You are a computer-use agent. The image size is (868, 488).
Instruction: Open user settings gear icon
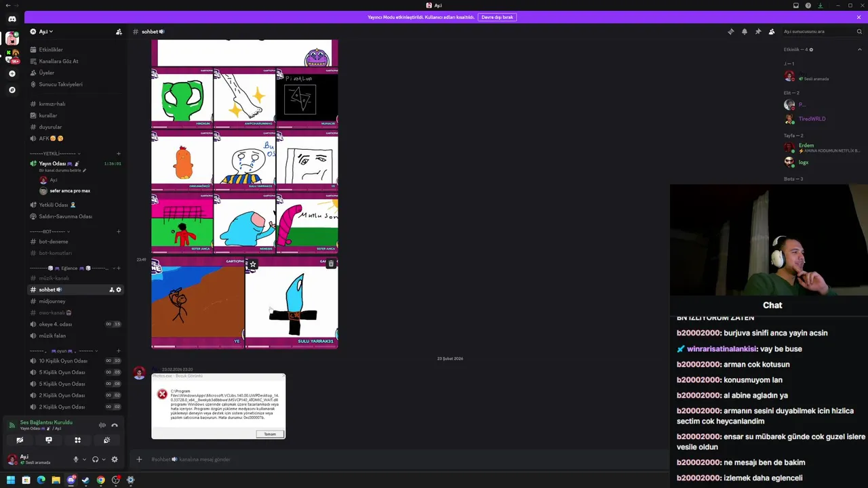point(115,460)
